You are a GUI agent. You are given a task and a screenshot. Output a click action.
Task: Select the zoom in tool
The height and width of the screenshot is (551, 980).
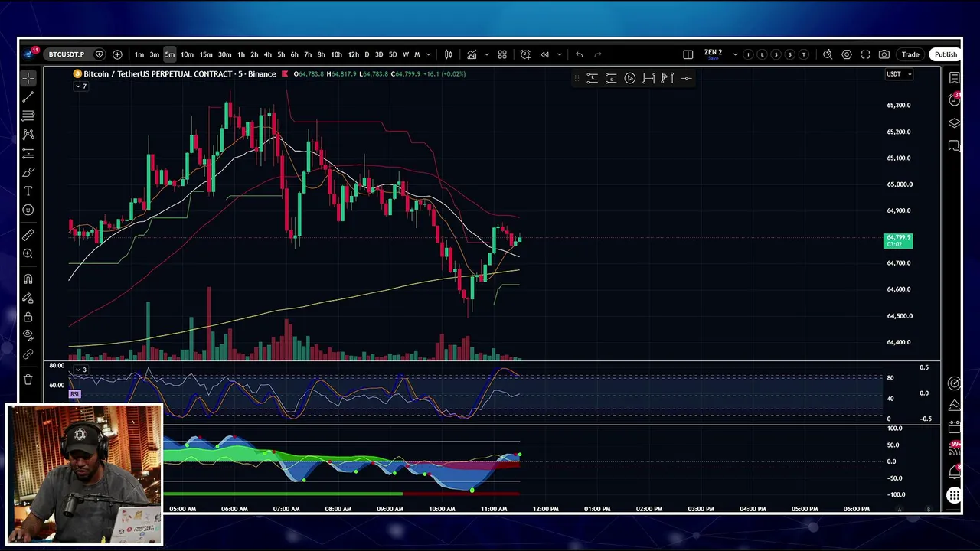pyautogui.click(x=28, y=253)
